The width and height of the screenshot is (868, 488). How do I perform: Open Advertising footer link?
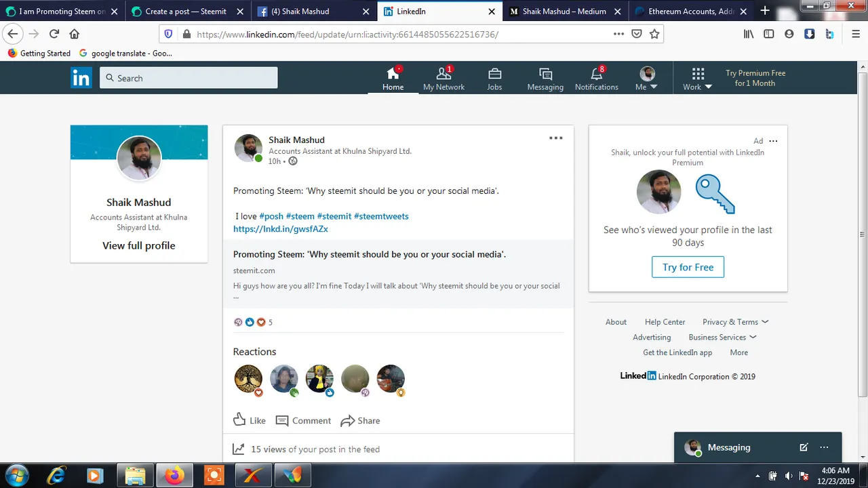652,337
